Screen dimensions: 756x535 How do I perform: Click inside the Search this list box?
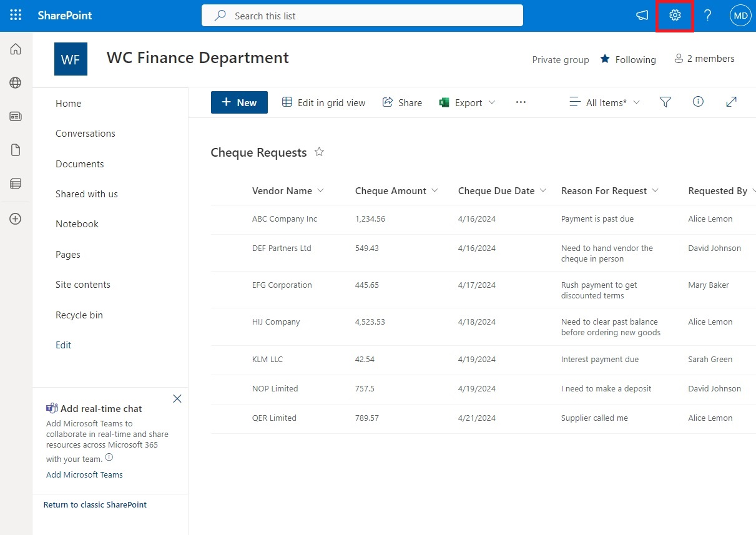coord(362,16)
